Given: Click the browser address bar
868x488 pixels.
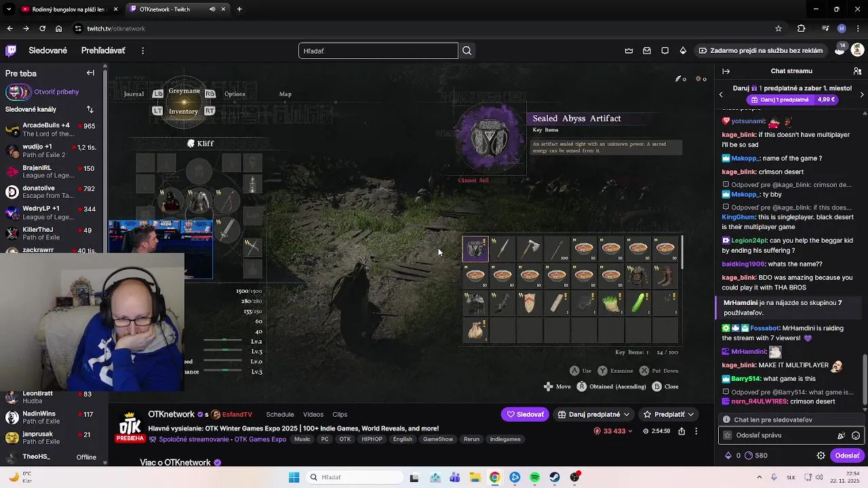Looking at the screenshot, I should point(420,28).
